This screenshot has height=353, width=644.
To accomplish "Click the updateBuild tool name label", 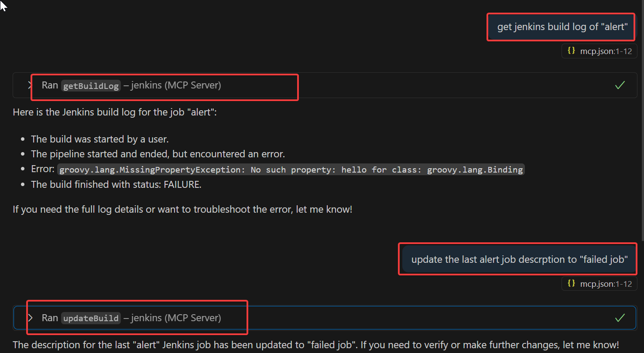I will [x=91, y=319].
